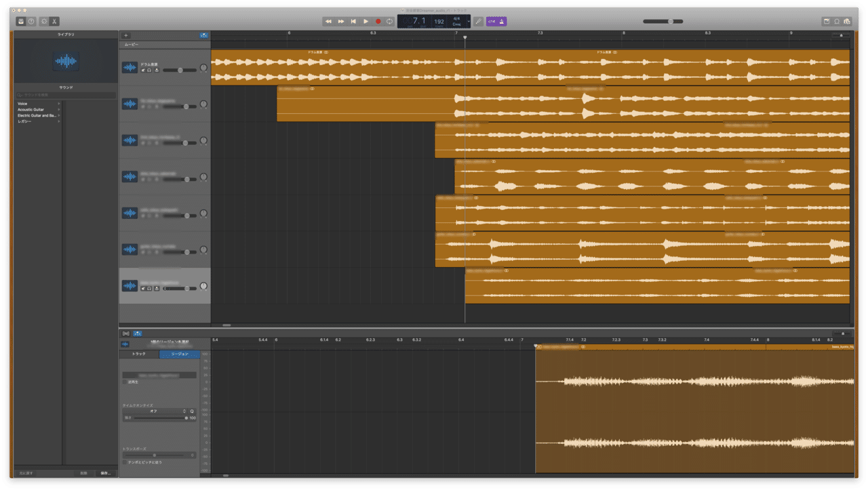This screenshot has width=868, height=490.
Task: Click bar 8 on the main ruler
Action: 623,33
